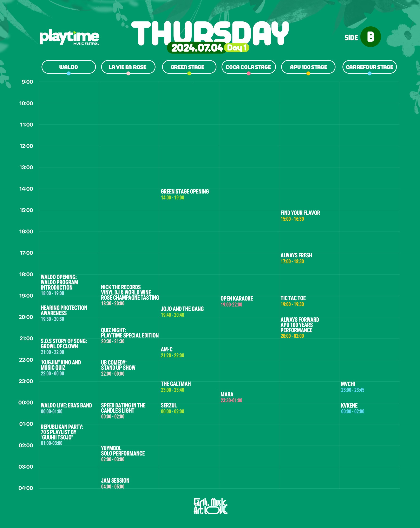420x528 pixels.
Task: Select the Day 1 badge
Action: (x=237, y=48)
